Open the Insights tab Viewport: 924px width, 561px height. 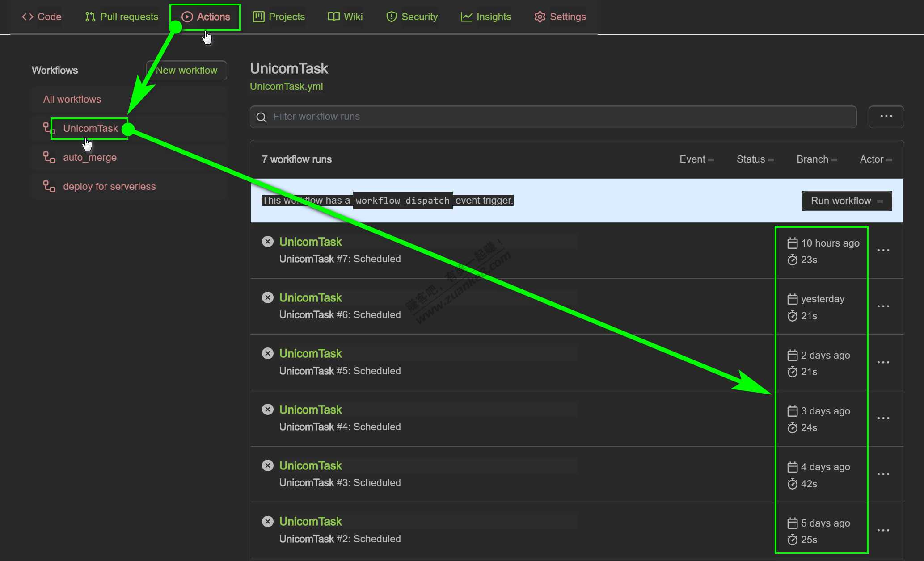click(485, 17)
